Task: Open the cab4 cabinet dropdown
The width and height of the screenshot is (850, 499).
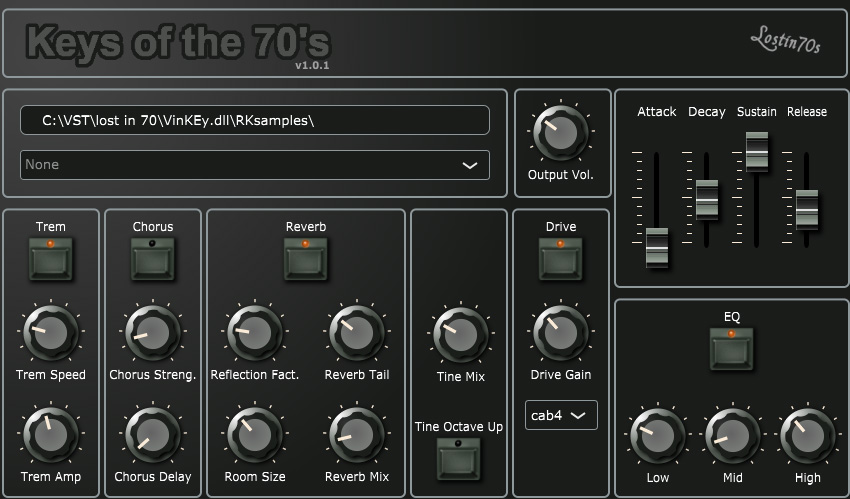Action: (561, 415)
